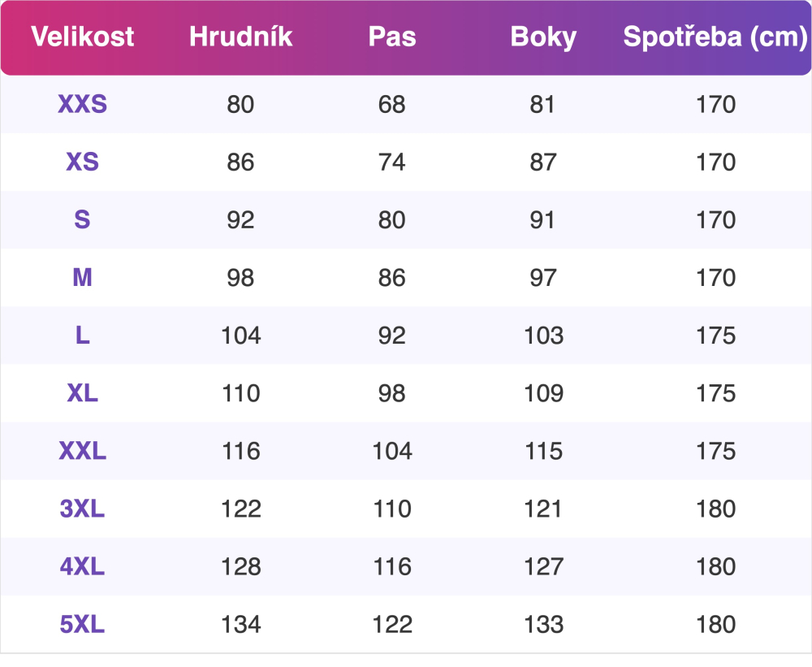Select the 4XL size label

tap(82, 566)
